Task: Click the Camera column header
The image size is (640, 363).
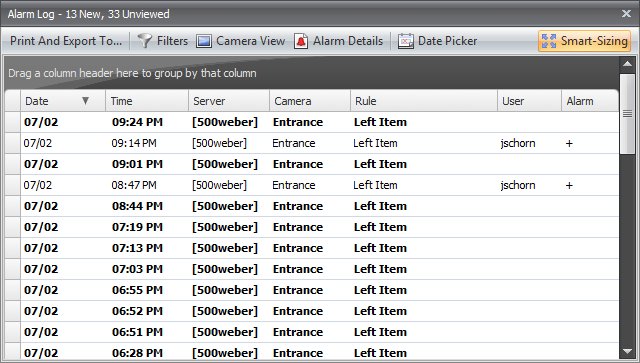Action: [310, 101]
